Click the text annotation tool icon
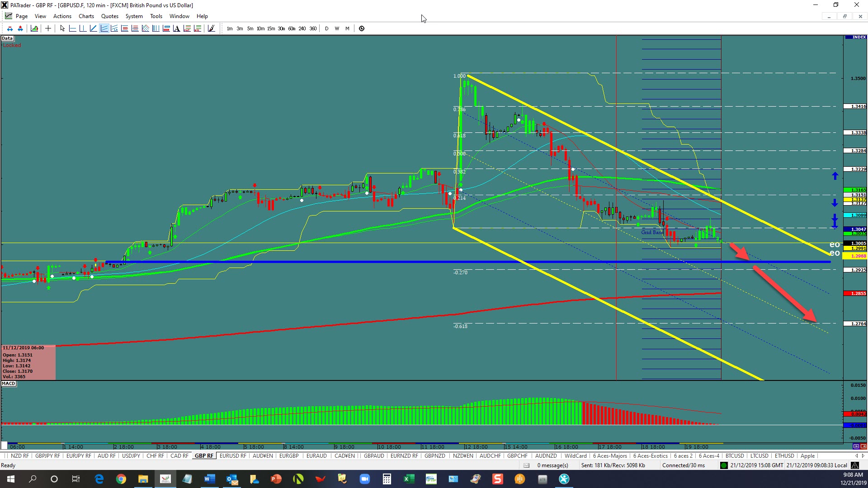Screen dimensions: 868x488 coord(176,28)
